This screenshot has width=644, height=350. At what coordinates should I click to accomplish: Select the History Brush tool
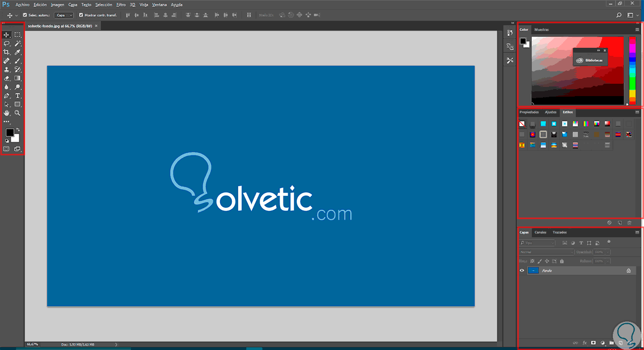(x=18, y=69)
